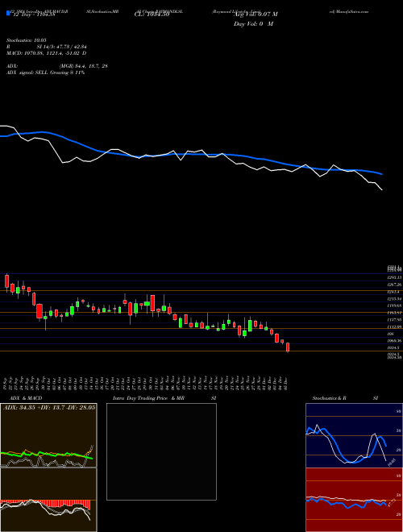403x532 pixels.
Task: Click the end of the white price line
Action: pos(382,189)
